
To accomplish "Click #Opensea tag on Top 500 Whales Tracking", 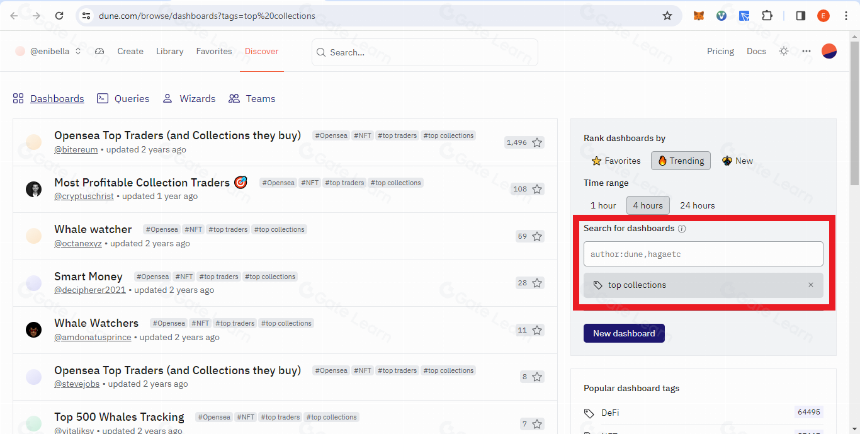I will click(214, 418).
